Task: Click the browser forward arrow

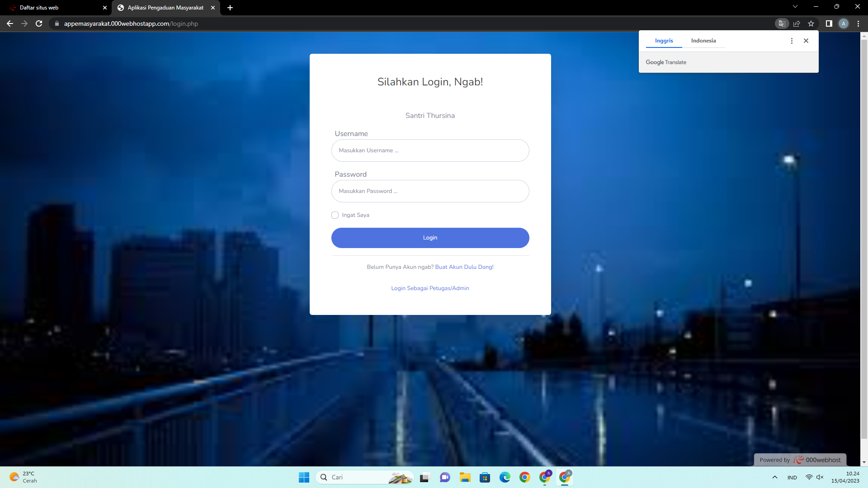Action: (24, 23)
